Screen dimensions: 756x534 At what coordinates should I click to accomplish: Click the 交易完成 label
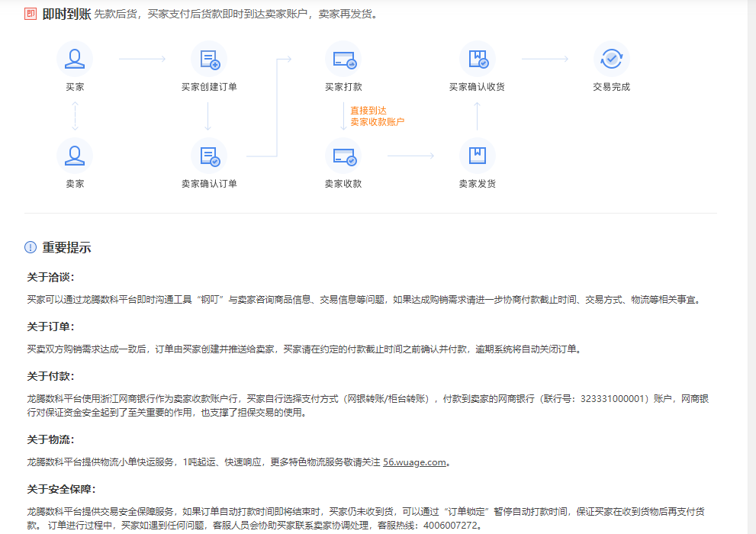[x=611, y=87]
